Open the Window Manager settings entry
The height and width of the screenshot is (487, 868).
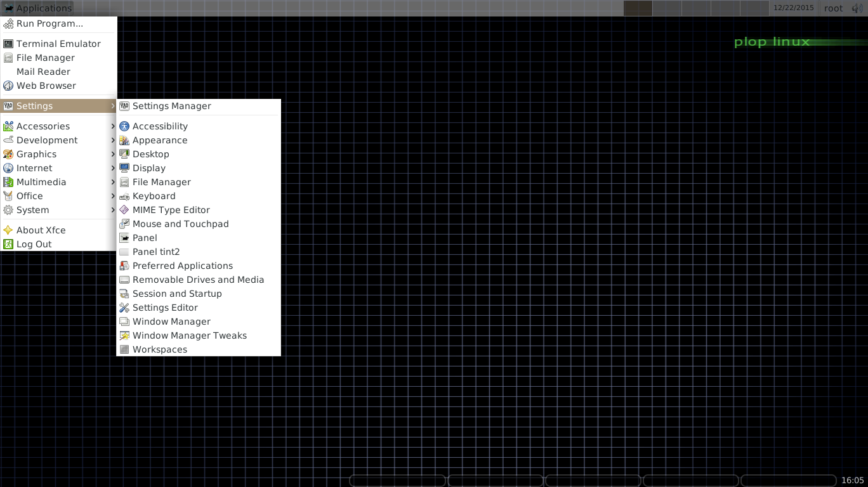[x=199, y=321]
